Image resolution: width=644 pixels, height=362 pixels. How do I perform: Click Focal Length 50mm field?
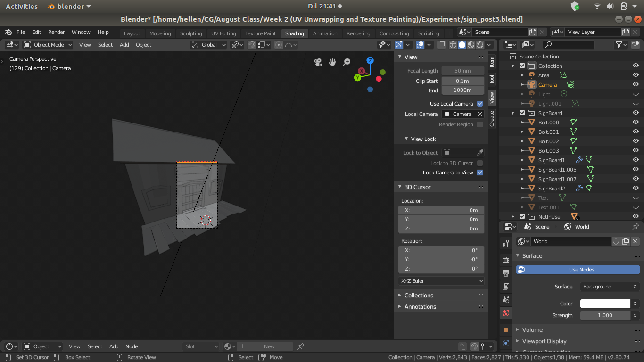(463, 71)
